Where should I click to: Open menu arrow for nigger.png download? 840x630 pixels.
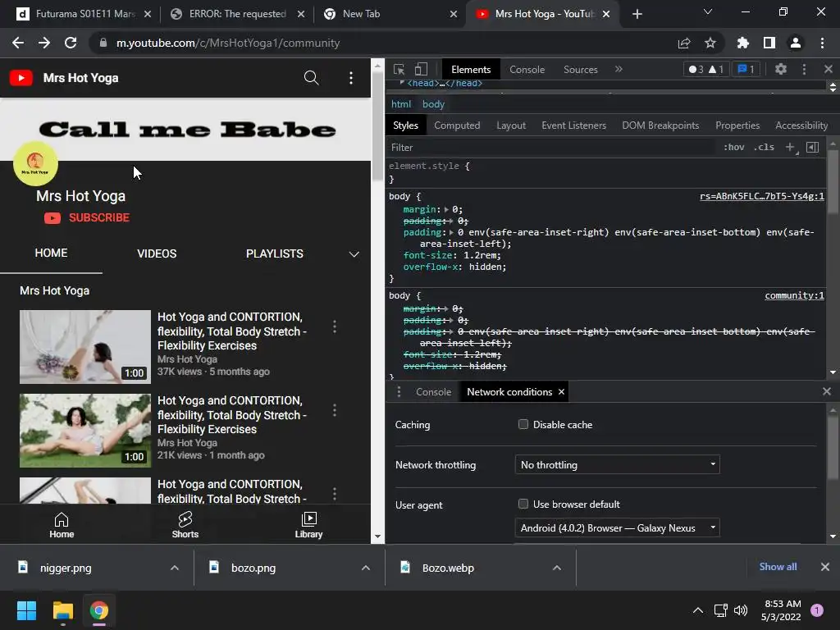(175, 568)
